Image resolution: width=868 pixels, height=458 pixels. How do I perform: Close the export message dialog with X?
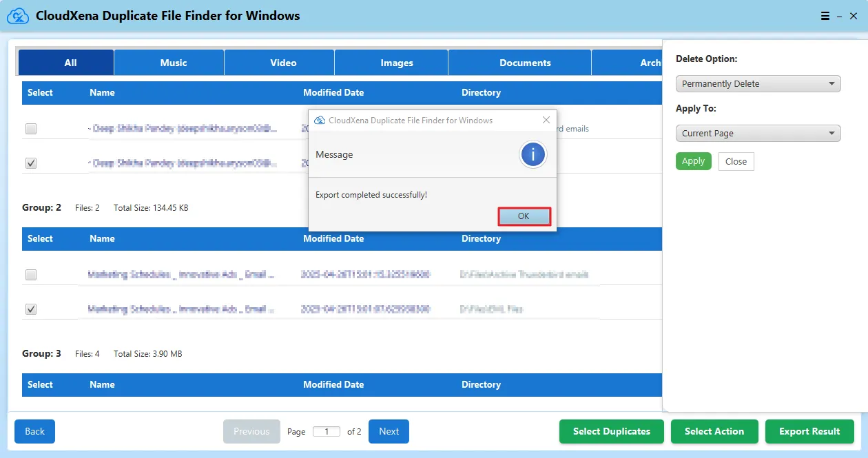click(x=546, y=120)
